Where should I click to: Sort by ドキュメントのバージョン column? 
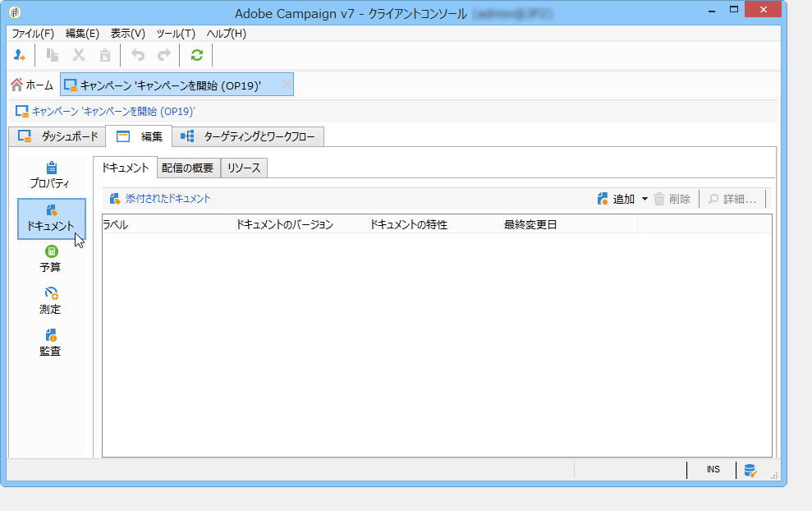click(303, 224)
